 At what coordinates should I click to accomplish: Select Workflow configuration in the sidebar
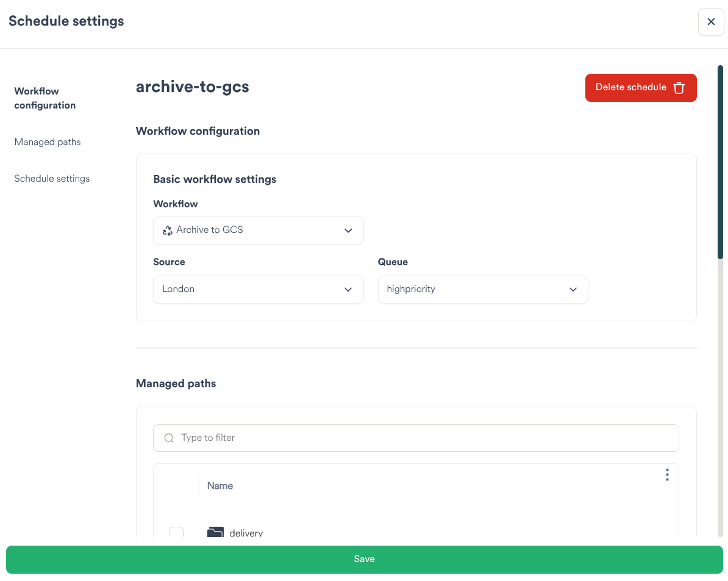tap(45, 98)
